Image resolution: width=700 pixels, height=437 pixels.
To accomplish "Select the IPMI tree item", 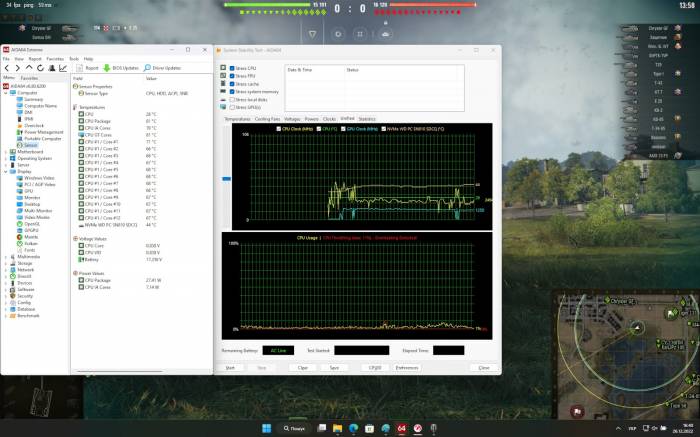I will (x=25, y=119).
